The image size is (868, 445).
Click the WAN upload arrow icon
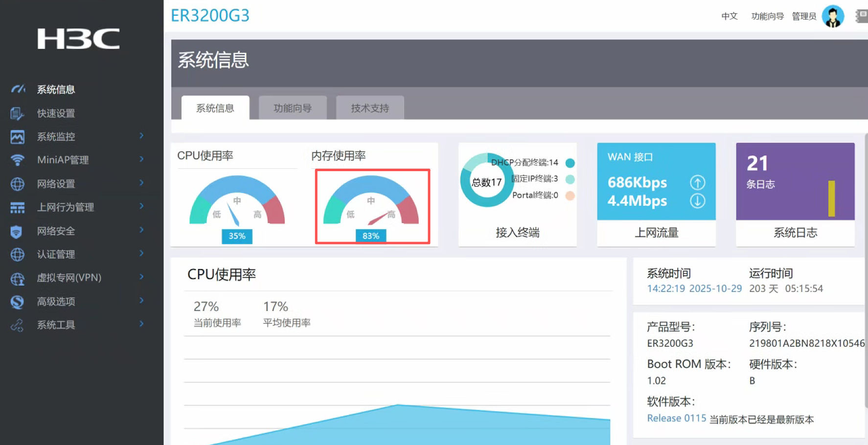pos(697,182)
